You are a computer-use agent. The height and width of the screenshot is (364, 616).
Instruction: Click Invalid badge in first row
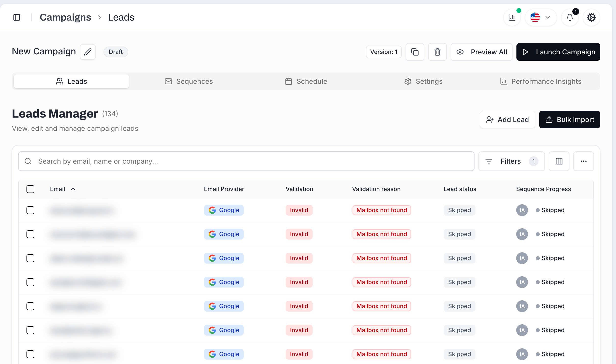(299, 210)
